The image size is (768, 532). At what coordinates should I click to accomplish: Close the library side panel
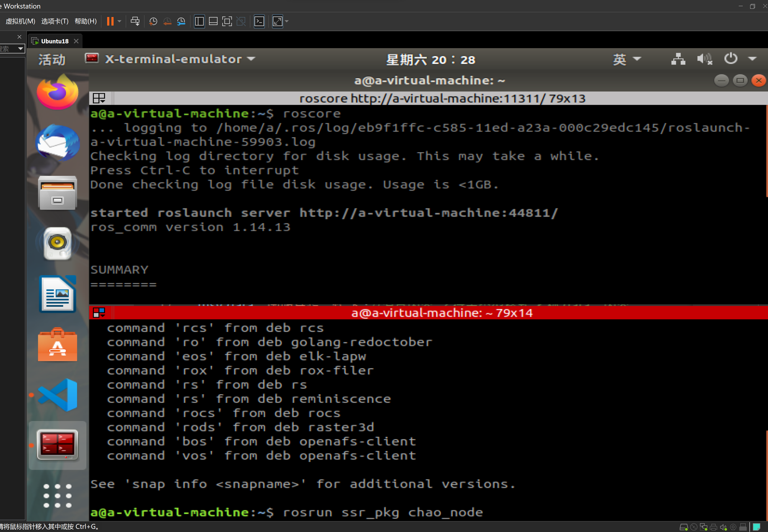point(19,37)
